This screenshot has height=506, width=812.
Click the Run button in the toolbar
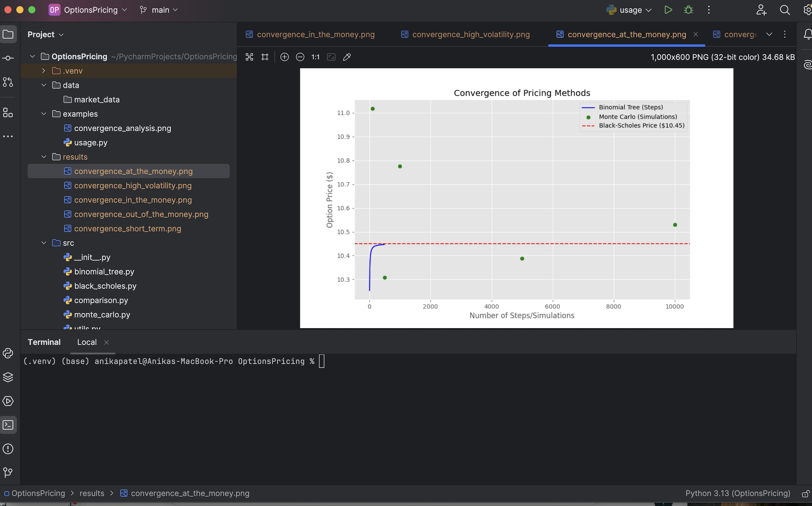point(668,10)
